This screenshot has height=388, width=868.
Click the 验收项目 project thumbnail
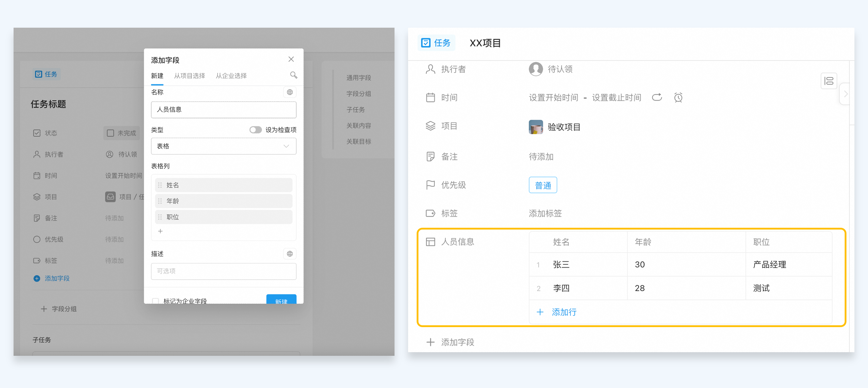[536, 127]
